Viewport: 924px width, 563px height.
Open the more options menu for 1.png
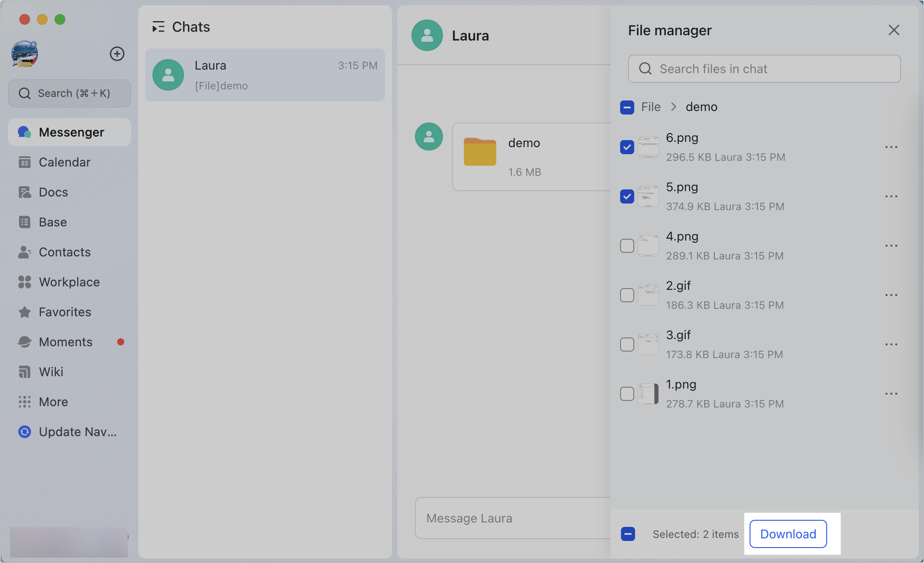click(x=891, y=393)
